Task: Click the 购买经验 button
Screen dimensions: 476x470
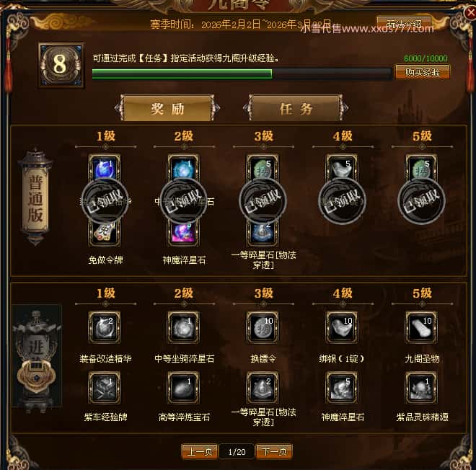Action: coord(423,72)
